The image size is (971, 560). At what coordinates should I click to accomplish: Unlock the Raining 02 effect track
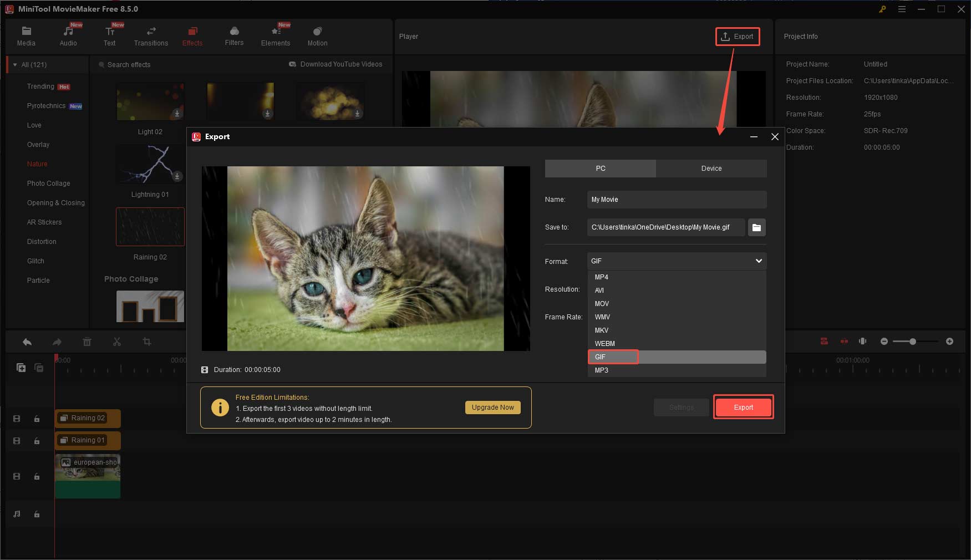(37, 419)
